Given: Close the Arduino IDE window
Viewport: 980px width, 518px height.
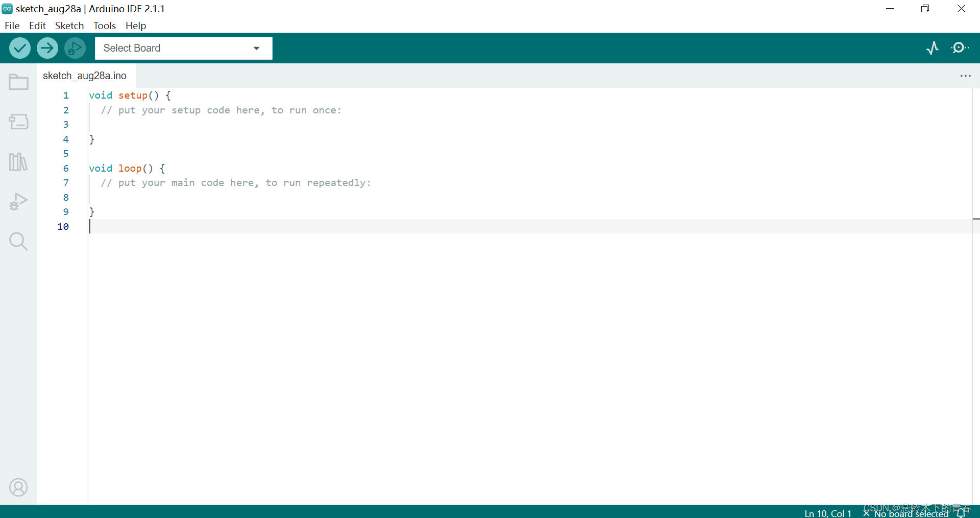Looking at the screenshot, I should tap(961, 9).
